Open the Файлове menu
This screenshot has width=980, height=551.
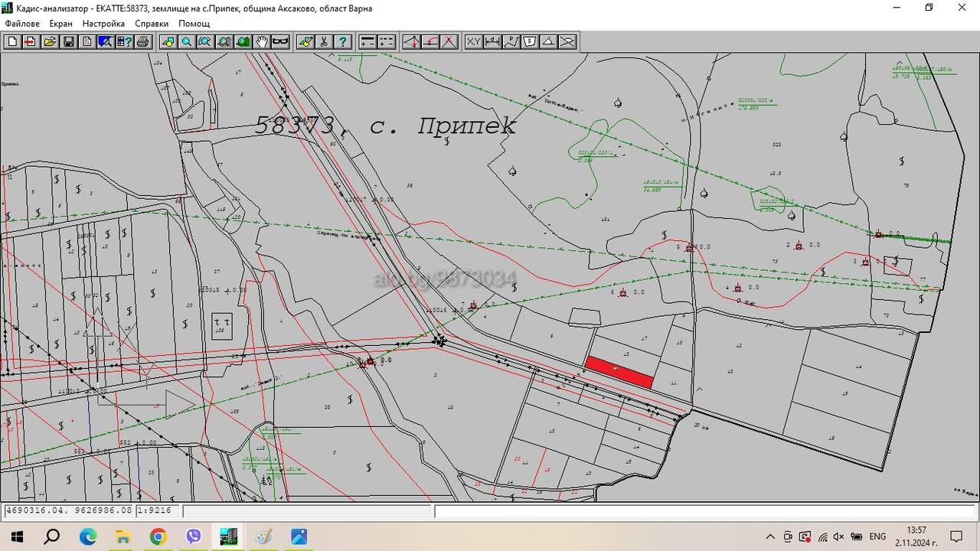coord(22,24)
